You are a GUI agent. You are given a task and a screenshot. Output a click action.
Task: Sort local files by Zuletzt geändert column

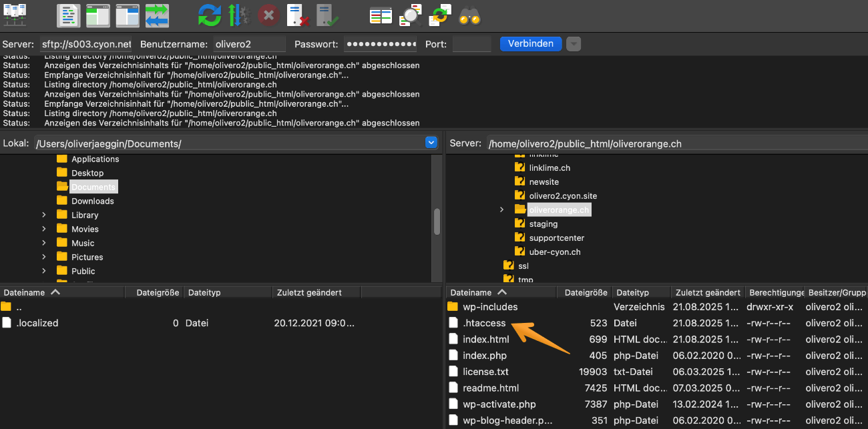tap(316, 292)
